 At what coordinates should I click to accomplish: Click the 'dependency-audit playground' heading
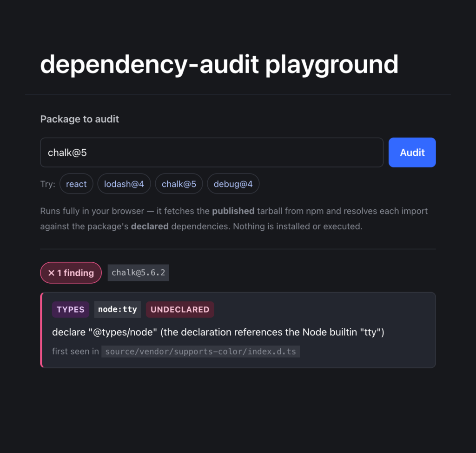(219, 64)
